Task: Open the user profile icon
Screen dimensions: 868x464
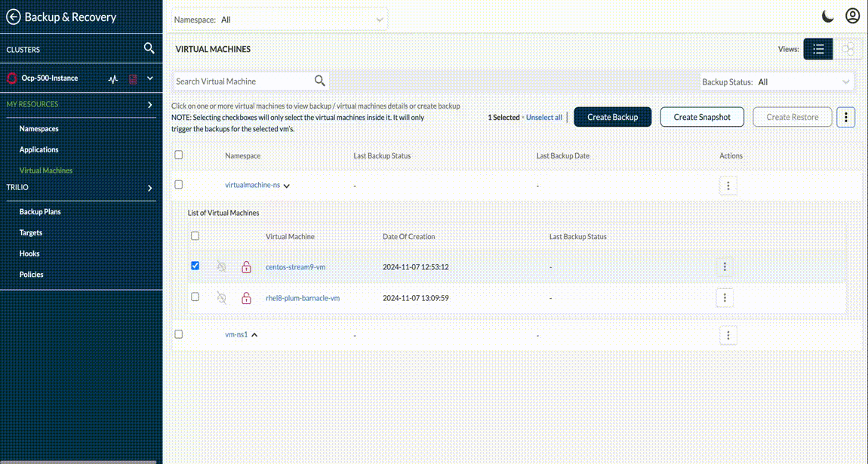Action: (x=852, y=16)
